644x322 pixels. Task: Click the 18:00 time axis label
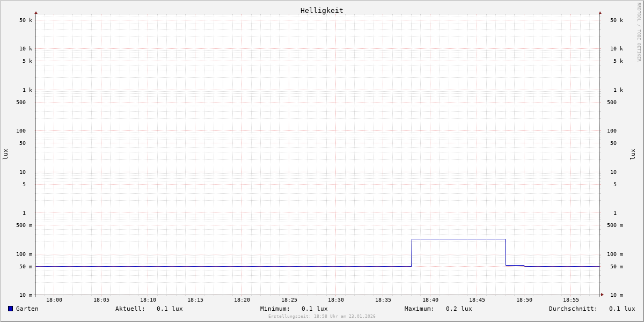pos(54,300)
